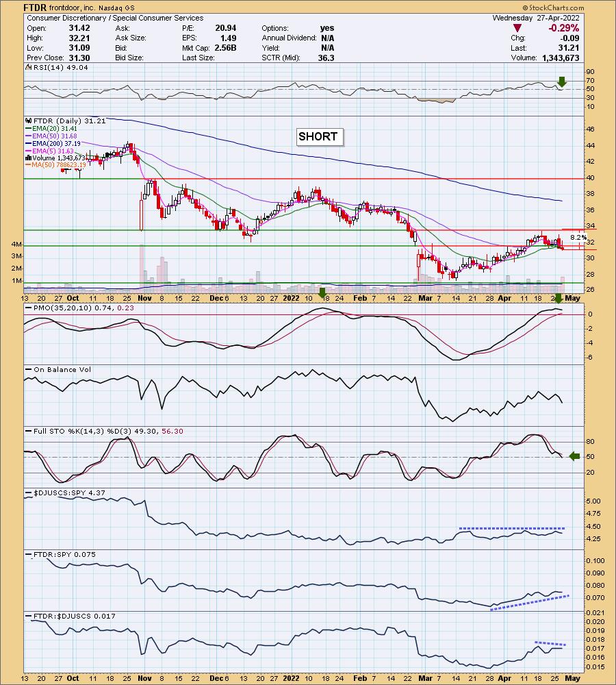The height and width of the screenshot is (685, 616).
Task: Click the Last value 31.21 in header
Action: tap(569, 48)
